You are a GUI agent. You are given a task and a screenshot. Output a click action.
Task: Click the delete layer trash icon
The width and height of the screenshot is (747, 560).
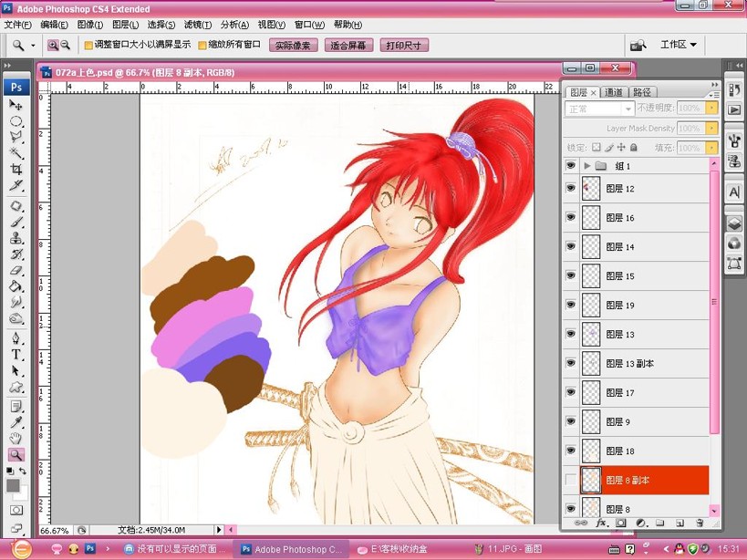699,523
